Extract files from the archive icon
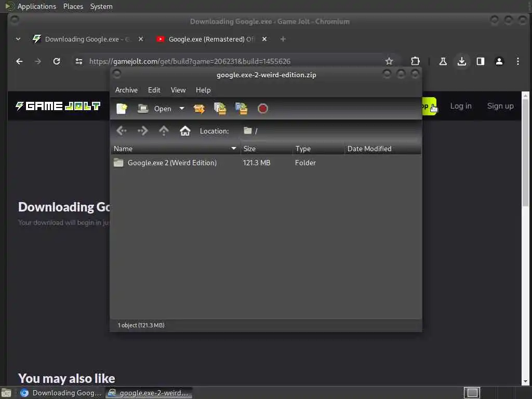The width and height of the screenshot is (532, 399). pyautogui.click(x=199, y=109)
